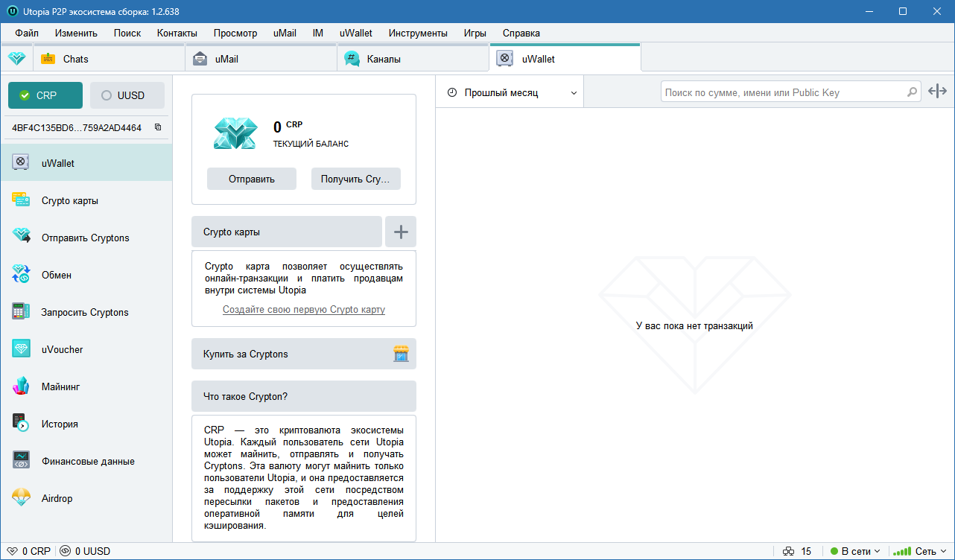The width and height of the screenshot is (955, 560).
Task: Expand the transaction panel with arrows icon
Action: click(937, 92)
